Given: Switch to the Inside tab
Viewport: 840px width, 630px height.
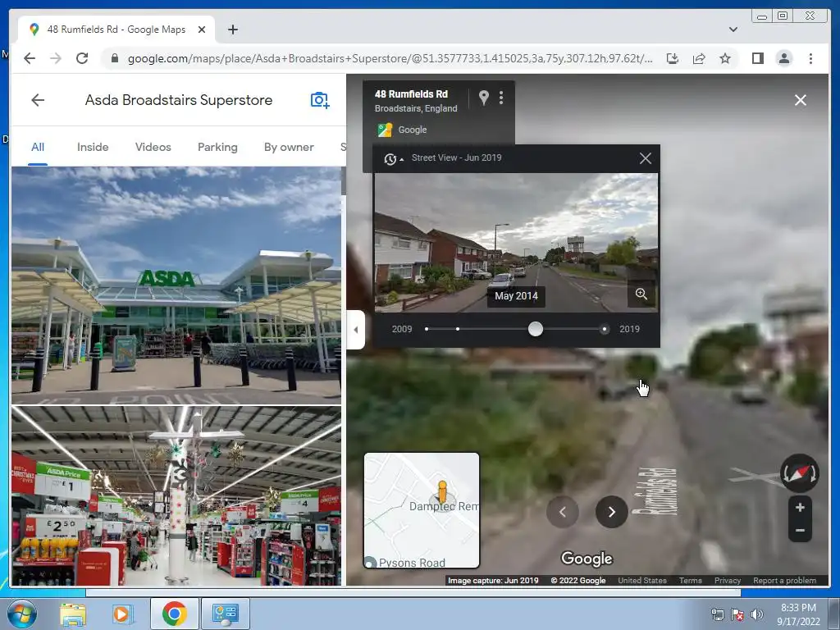Looking at the screenshot, I should tap(93, 147).
